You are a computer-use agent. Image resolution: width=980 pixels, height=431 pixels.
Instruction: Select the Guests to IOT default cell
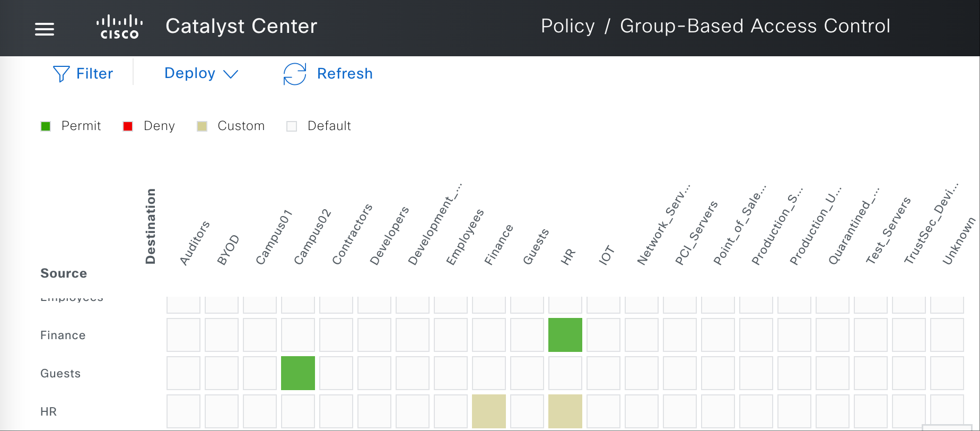coord(603,373)
